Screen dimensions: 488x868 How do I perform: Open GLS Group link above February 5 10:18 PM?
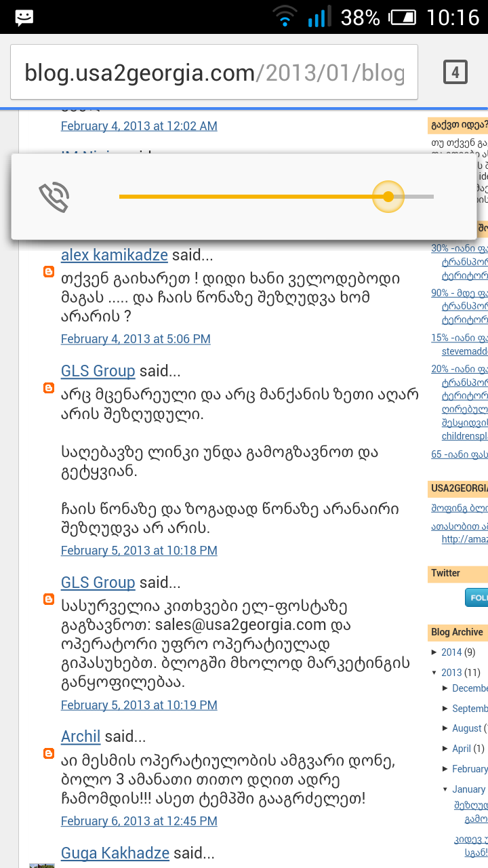point(98,371)
